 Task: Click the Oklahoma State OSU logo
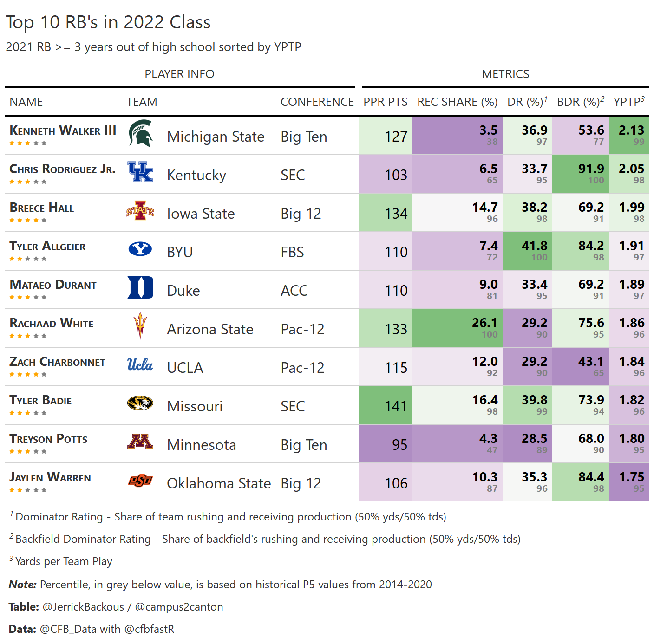[x=140, y=480]
